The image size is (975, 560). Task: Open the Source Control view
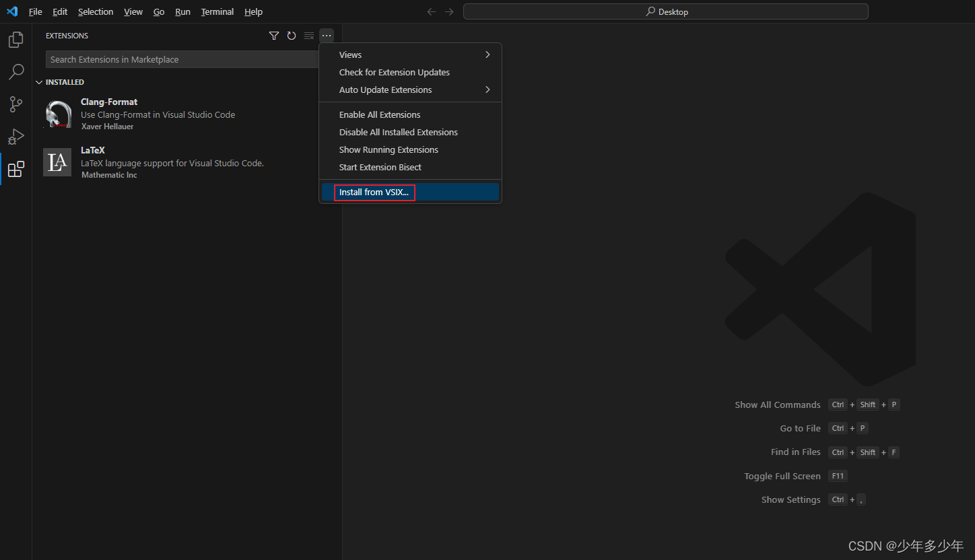tap(15, 104)
